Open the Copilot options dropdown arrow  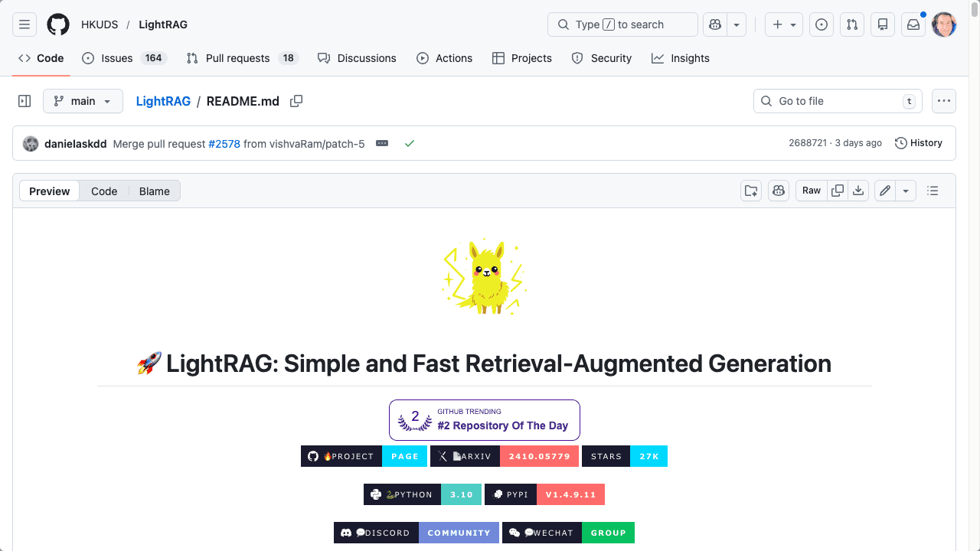[737, 24]
